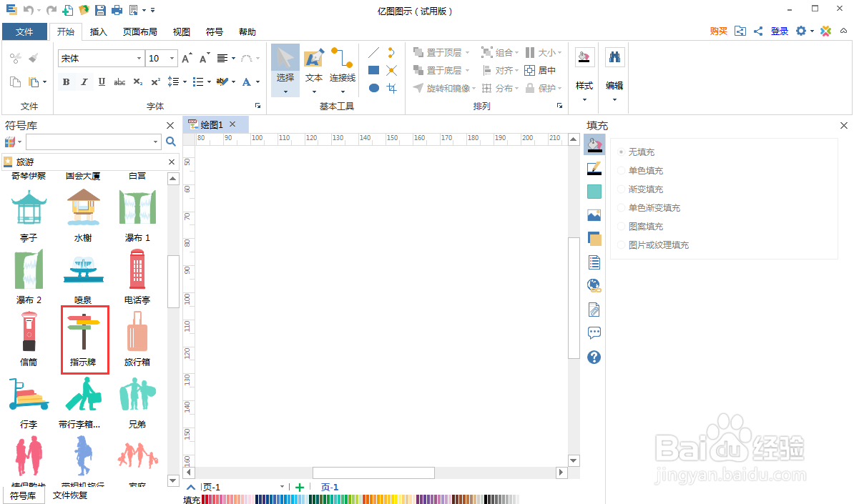
Task: Click the 居中 center button
Action: (540, 70)
